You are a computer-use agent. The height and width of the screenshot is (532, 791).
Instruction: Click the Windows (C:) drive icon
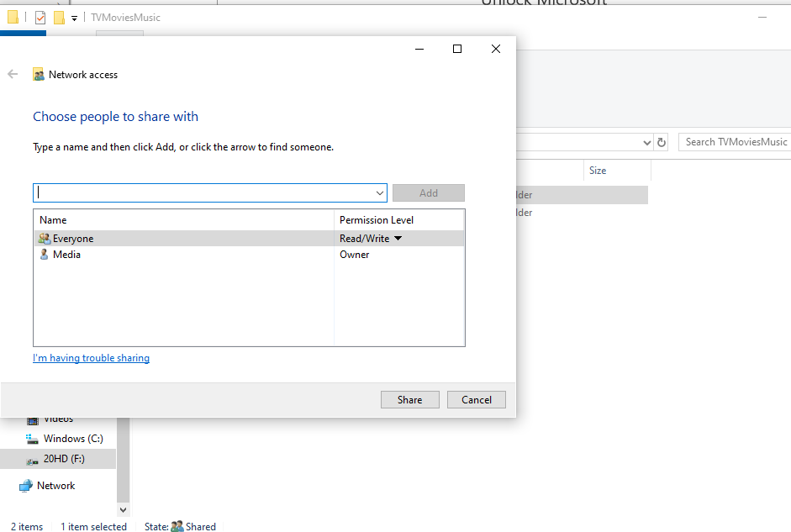click(x=32, y=440)
